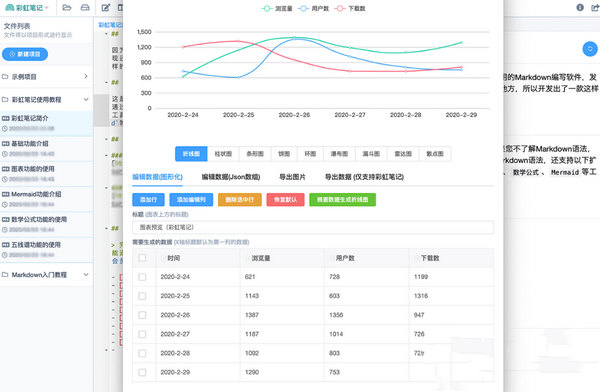Check the 2020-2-26 row checkbox
Screen dimensions: 600x392
[x=142, y=315]
